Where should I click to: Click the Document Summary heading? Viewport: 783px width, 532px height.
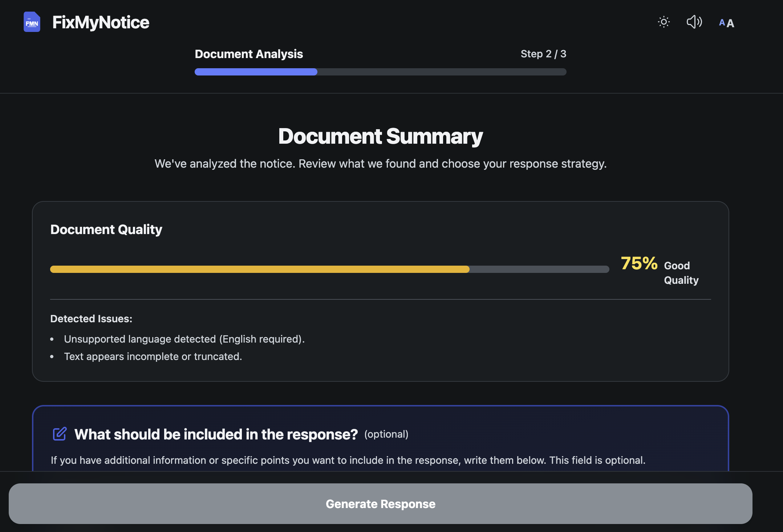coord(380,136)
